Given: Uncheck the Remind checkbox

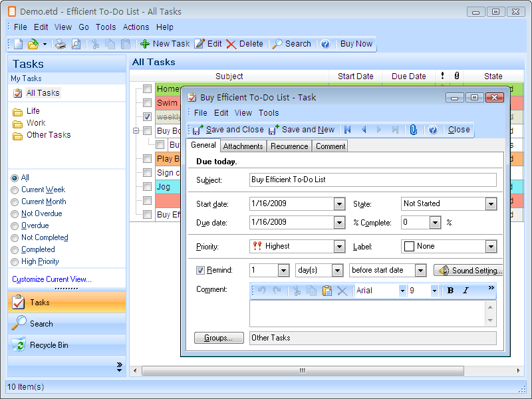Looking at the screenshot, I should click(200, 270).
